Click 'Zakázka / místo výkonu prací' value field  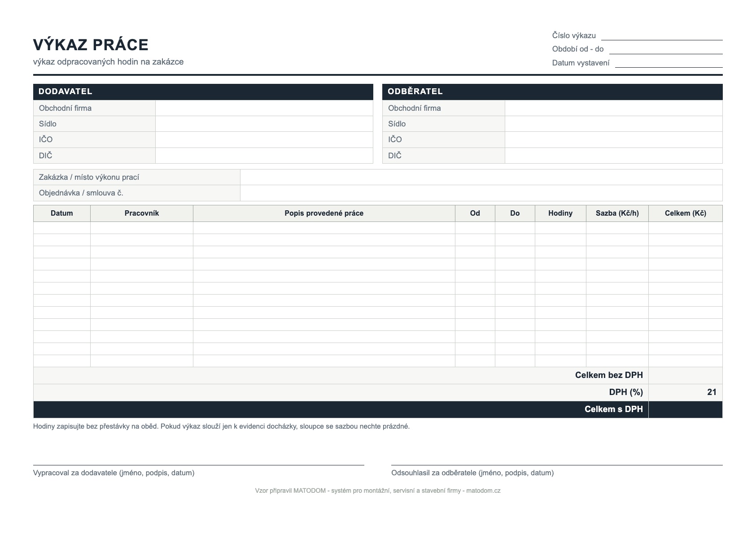pos(481,177)
